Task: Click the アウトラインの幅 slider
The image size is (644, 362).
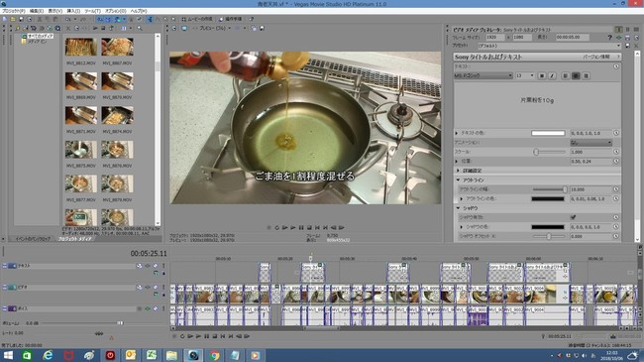Action: (x=549, y=189)
